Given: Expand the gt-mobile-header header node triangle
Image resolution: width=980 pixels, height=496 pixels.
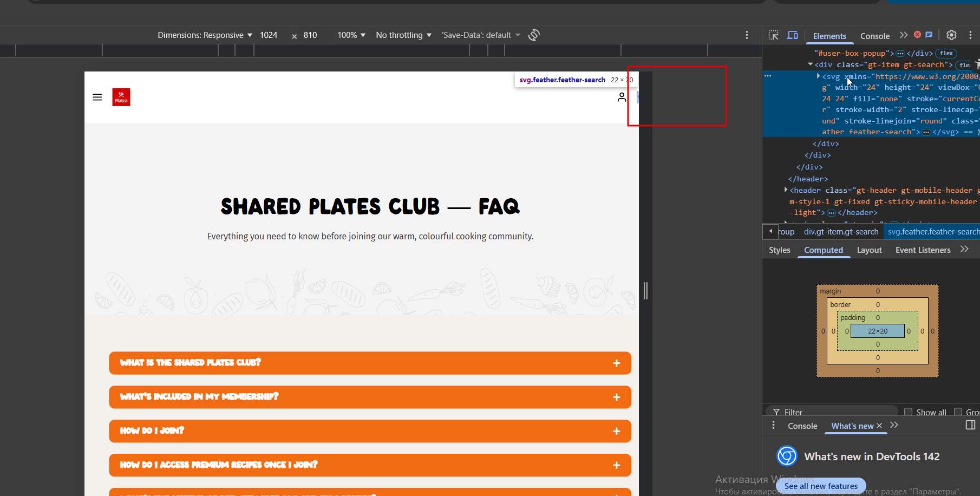Looking at the screenshot, I should click(x=786, y=190).
